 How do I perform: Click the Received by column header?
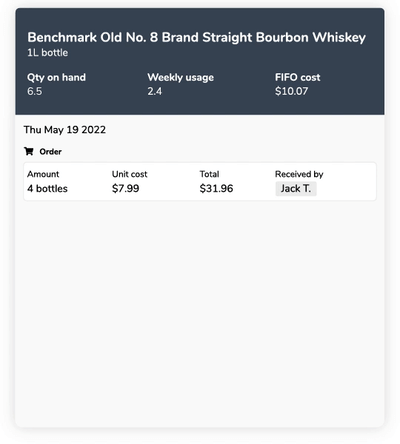pyautogui.click(x=299, y=174)
